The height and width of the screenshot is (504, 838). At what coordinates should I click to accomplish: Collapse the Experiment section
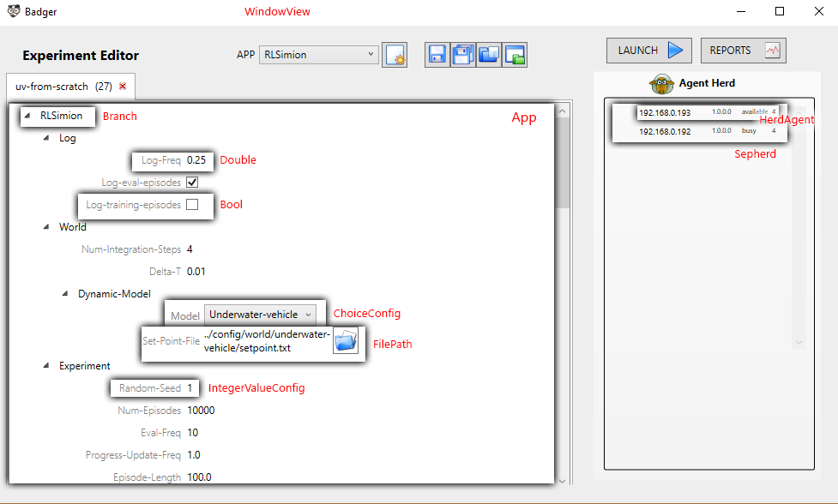tap(46, 366)
